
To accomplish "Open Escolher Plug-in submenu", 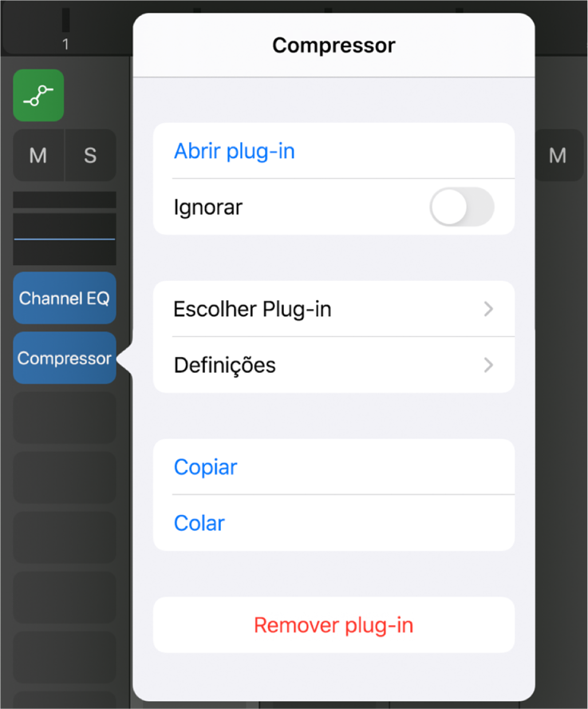I will pyautogui.click(x=334, y=309).
